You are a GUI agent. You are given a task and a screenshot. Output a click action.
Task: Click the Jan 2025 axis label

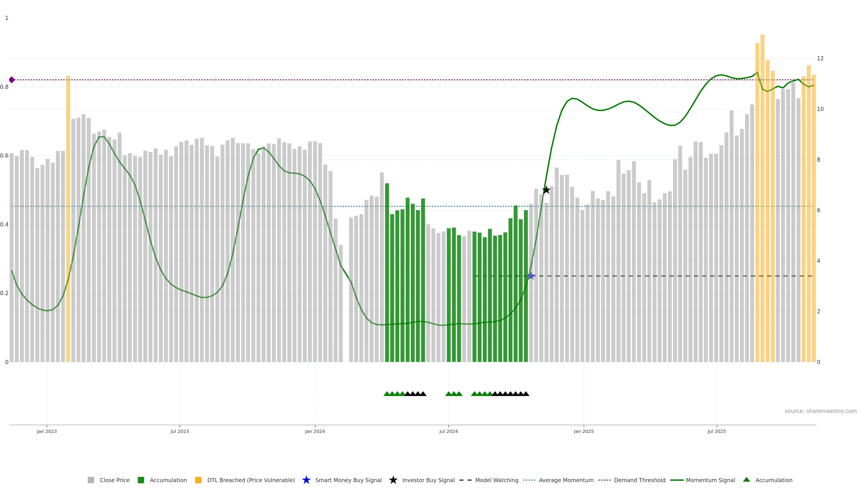584,431
